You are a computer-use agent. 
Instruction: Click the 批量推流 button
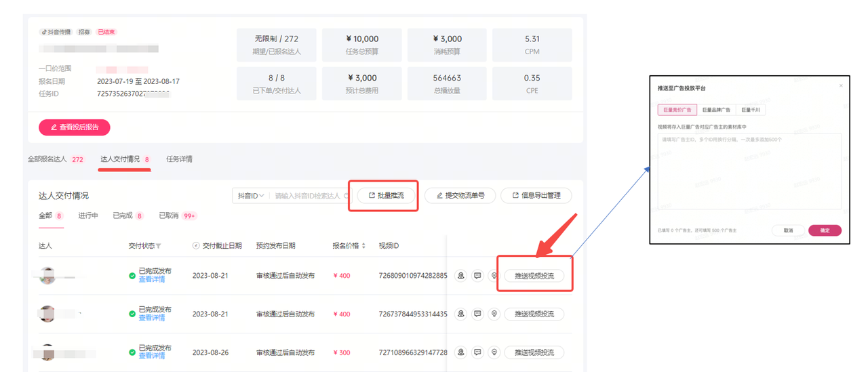coord(386,196)
